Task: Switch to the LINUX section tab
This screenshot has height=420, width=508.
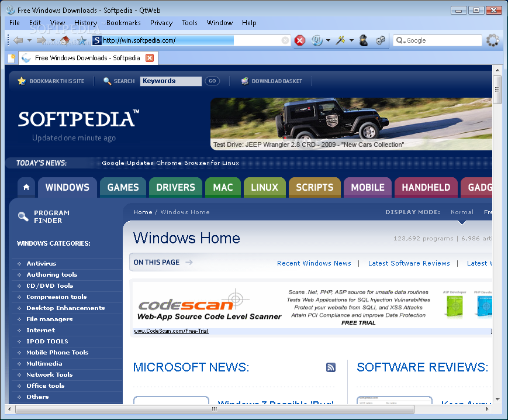Action: pyautogui.click(x=265, y=187)
